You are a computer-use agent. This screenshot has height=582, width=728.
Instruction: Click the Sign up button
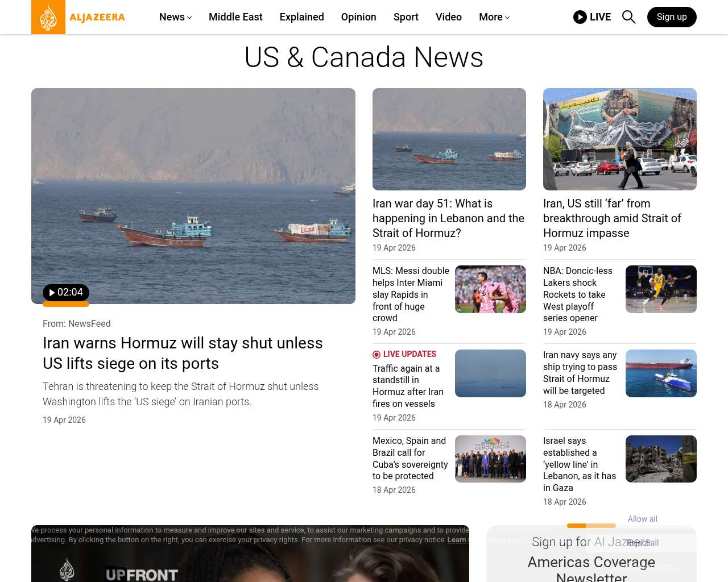click(672, 17)
